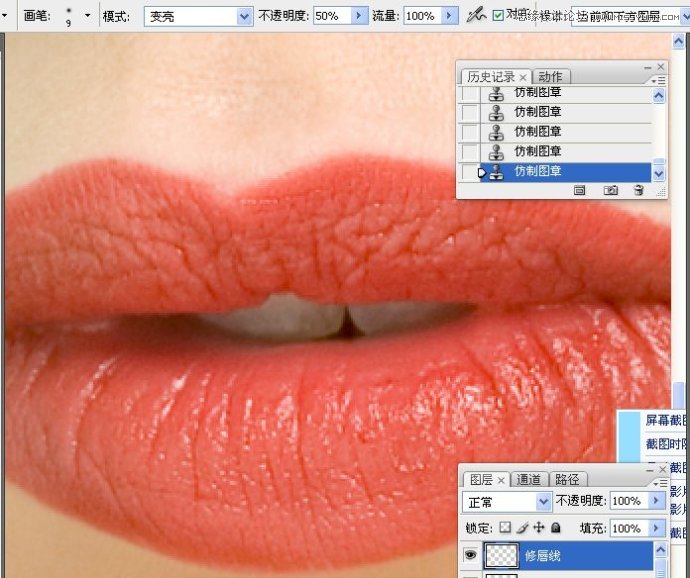Select the 修唇线 layer name
This screenshot has width=690, height=578.
point(543,556)
